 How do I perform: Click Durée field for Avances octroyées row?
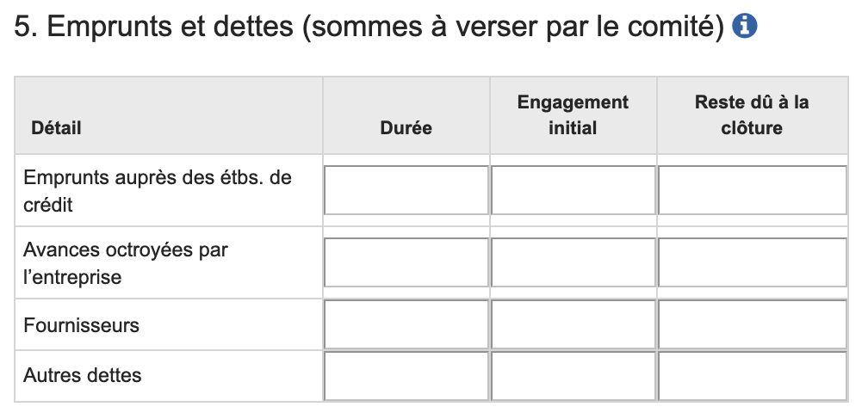coord(406,262)
